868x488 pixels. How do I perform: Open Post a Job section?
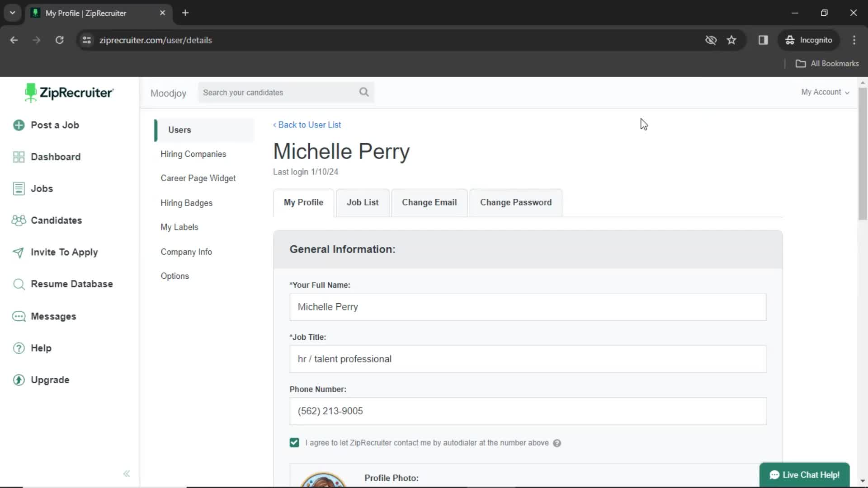coord(55,125)
